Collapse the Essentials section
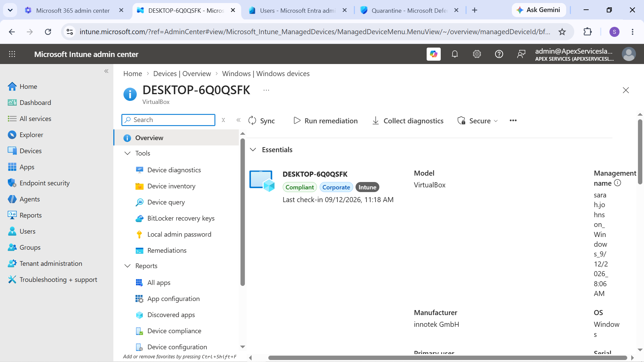This screenshot has height=362, width=644. point(253,149)
